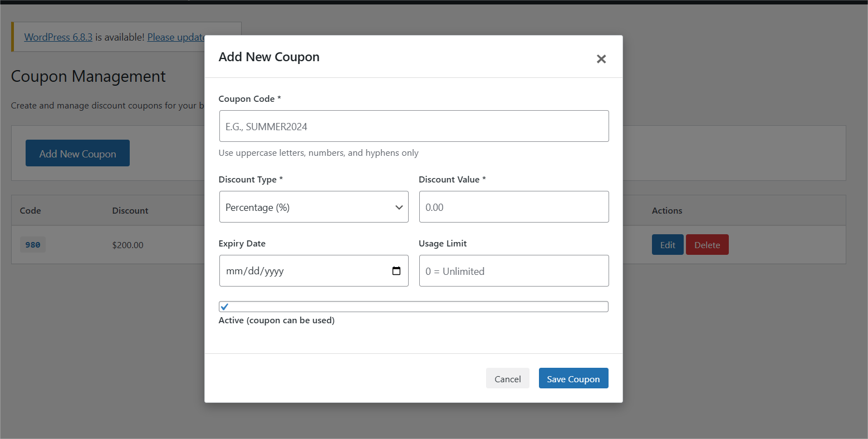Viewport: 868px width, 439px height.
Task: Click the Discount Type chevron arrow
Action: 399,206
